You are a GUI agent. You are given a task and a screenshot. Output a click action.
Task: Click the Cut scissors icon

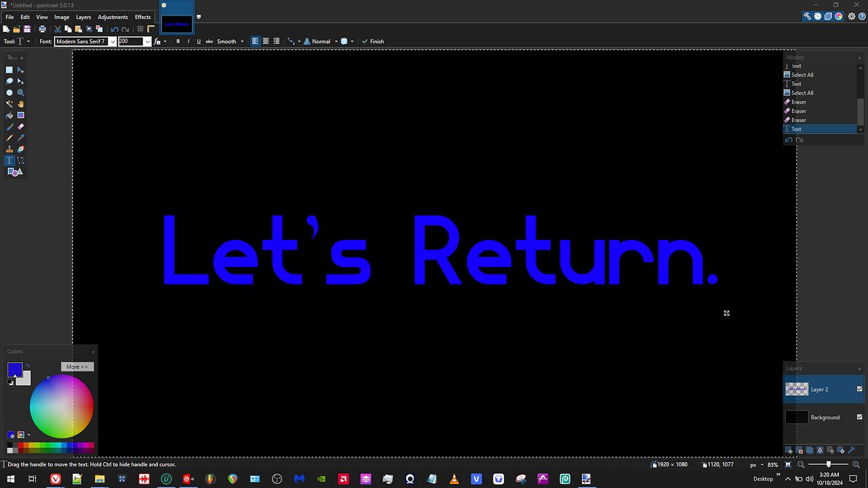(58, 29)
